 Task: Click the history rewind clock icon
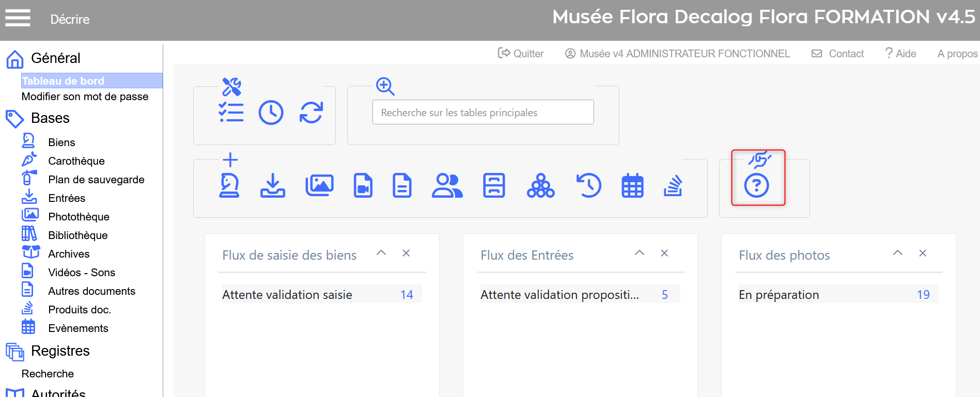[x=589, y=186]
